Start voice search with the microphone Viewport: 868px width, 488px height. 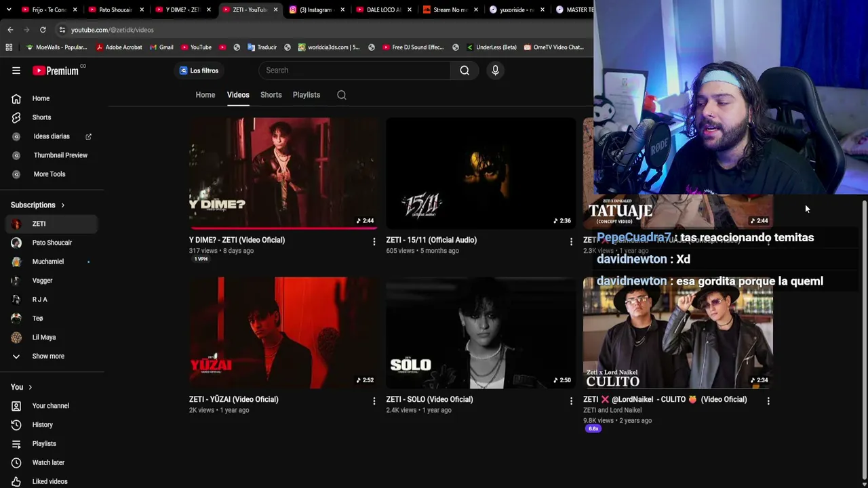[x=495, y=70]
